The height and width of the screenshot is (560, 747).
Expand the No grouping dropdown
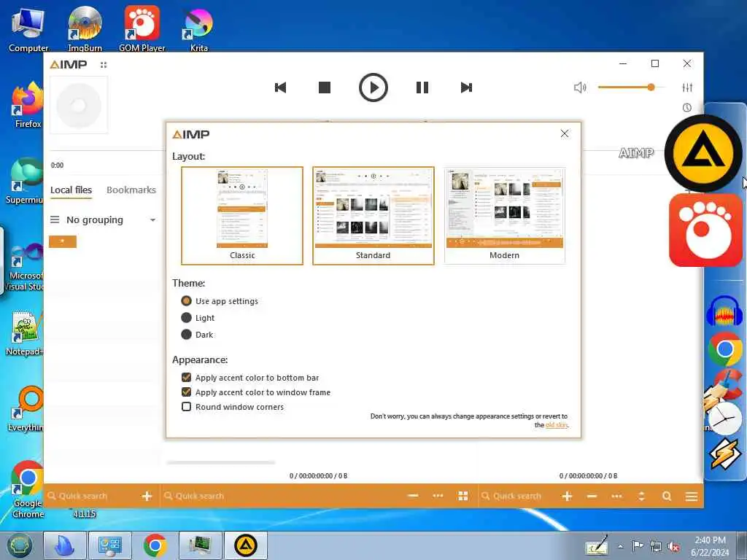tap(153, 220)
